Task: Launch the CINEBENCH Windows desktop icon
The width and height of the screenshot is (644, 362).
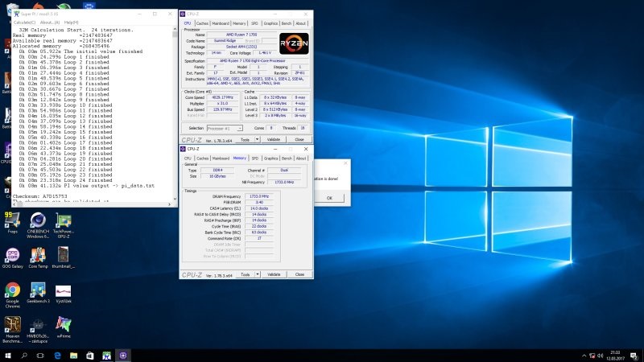Action: tap(38, 225)
